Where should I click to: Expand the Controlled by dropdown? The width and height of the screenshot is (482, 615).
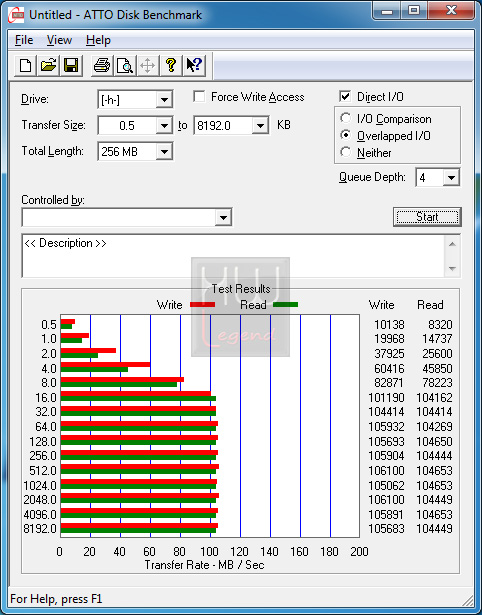pos(223,217)
